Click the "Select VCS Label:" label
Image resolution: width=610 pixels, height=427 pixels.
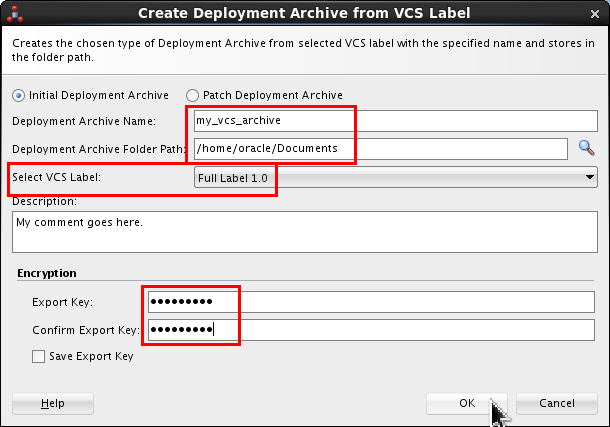click(x=57, y=178)
